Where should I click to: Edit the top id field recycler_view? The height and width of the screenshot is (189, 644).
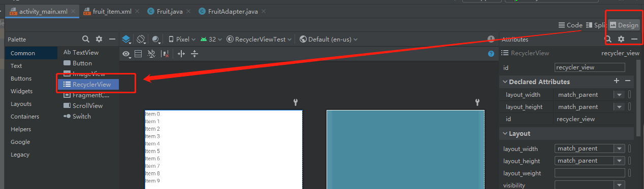pyautogui.click(x=590, y=67)
